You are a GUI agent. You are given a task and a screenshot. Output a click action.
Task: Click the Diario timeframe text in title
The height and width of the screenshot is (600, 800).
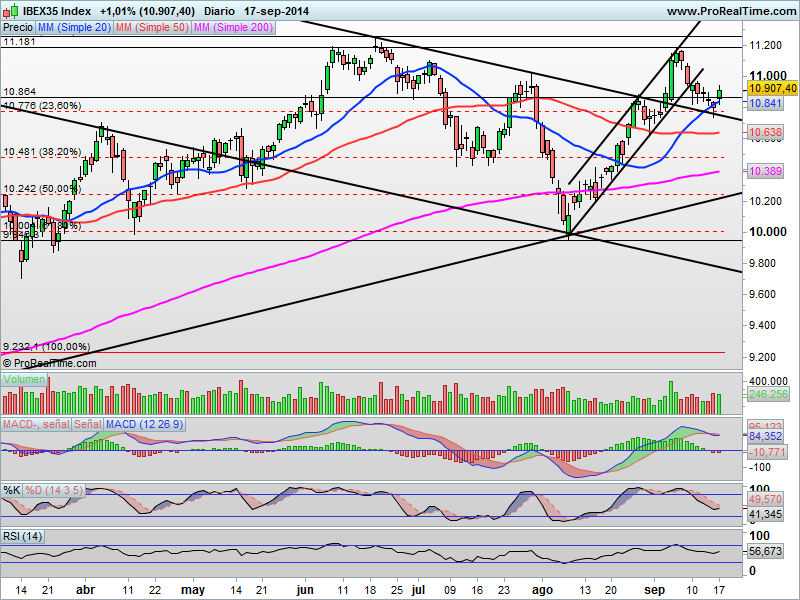point(219,11)
